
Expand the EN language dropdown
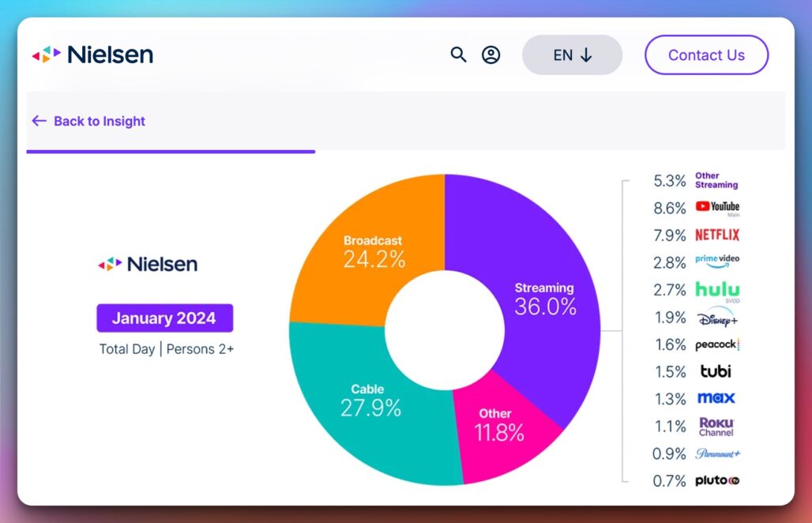click(572, 55)
